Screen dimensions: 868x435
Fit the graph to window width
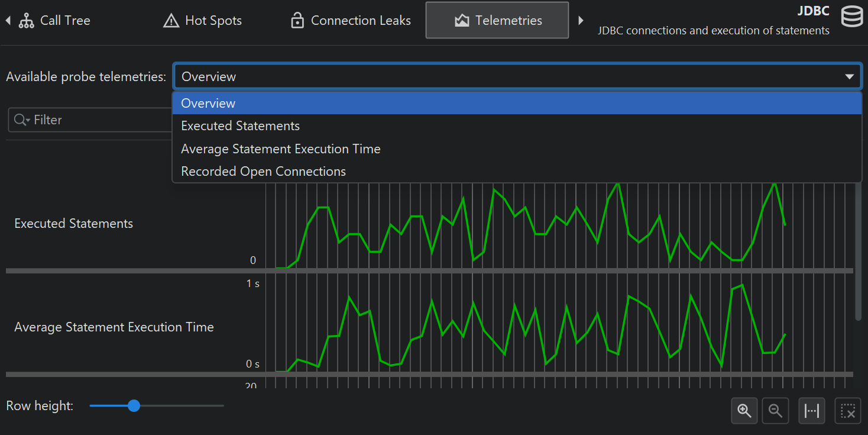(812, 411)
